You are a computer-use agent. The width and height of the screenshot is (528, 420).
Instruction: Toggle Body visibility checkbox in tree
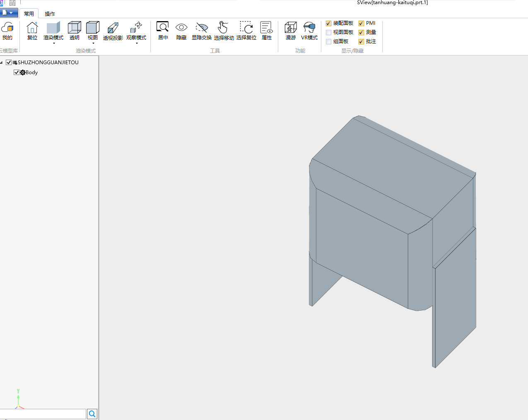click(x=17, y=72)
